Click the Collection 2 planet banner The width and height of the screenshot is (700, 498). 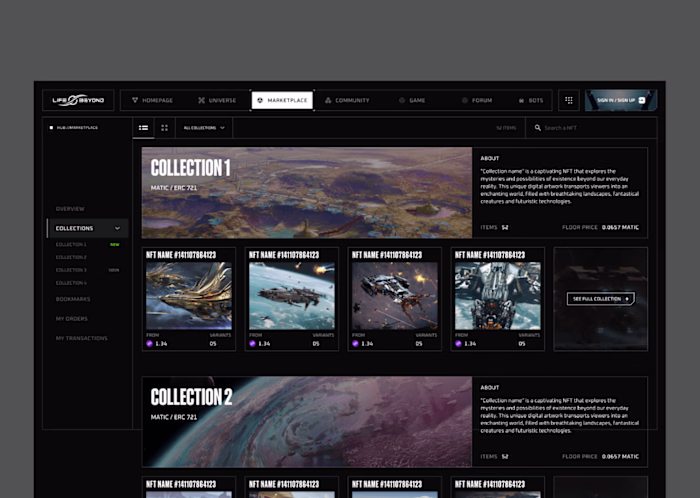[x=307, y=422]
